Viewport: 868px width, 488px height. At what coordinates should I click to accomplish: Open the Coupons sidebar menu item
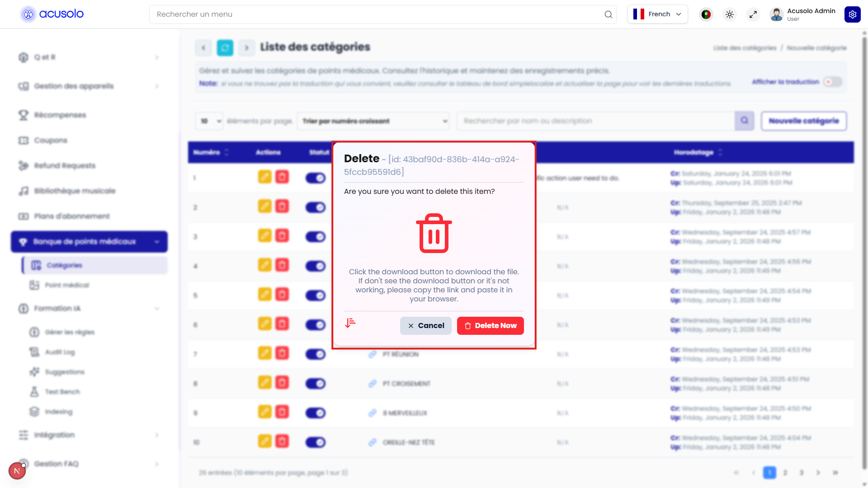pyautogui.click(x=51, y=141)
